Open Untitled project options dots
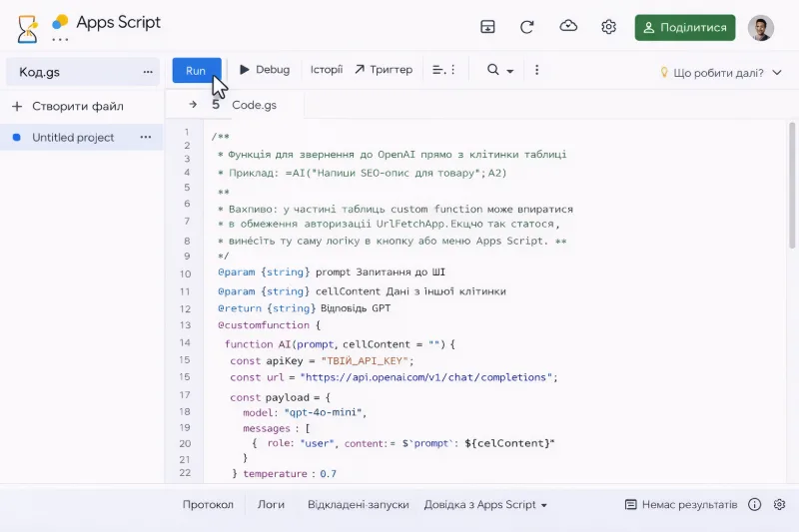Image resolution: width=799 pixels, height=532 pixels. point(146,137)
